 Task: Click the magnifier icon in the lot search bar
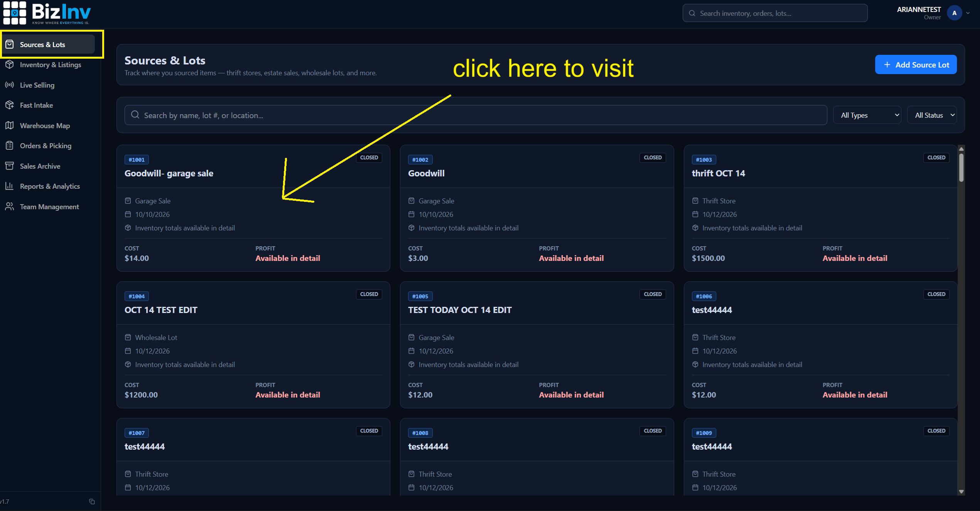135,115
